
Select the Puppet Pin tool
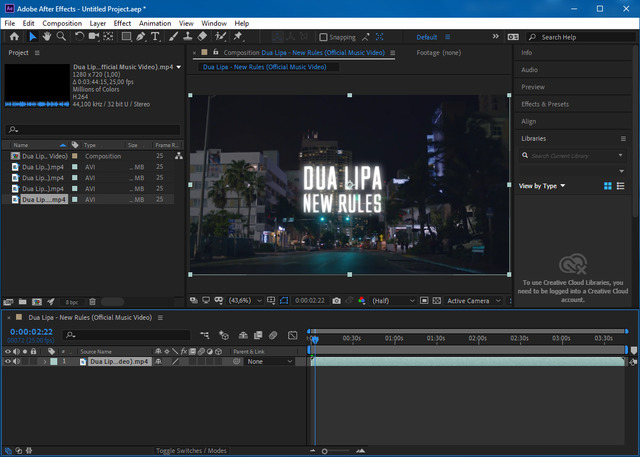(x=238, y=37)
